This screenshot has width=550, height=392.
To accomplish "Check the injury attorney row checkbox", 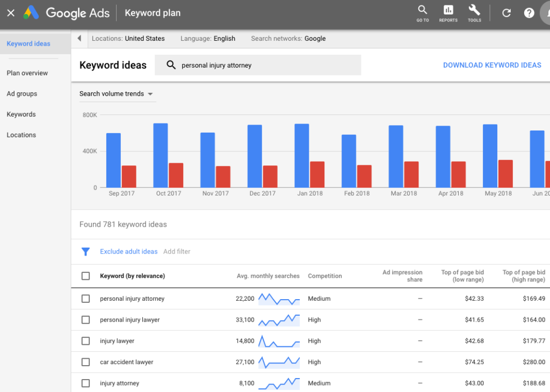I will coord(85,383).
